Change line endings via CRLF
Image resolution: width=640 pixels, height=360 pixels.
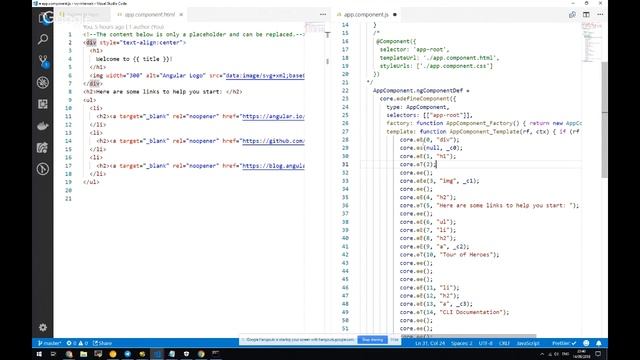pyautogui.click(x=504, y=343)
